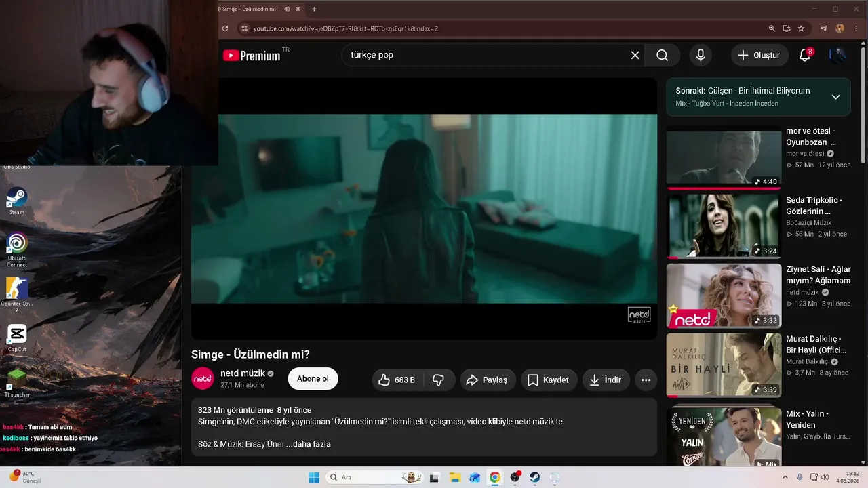
Task: Click the taskbar volume speaker icon
Action: [x=825, y=477]
